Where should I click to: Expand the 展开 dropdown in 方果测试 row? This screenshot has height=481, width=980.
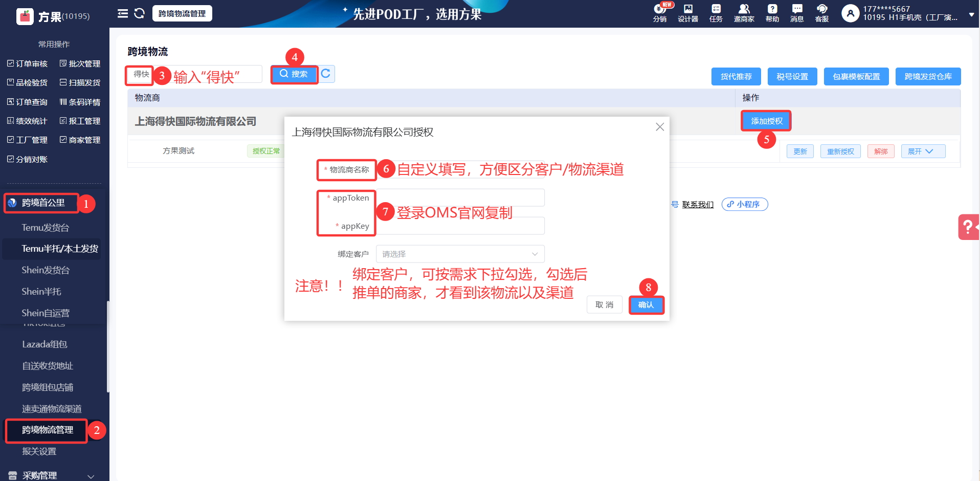923,151
